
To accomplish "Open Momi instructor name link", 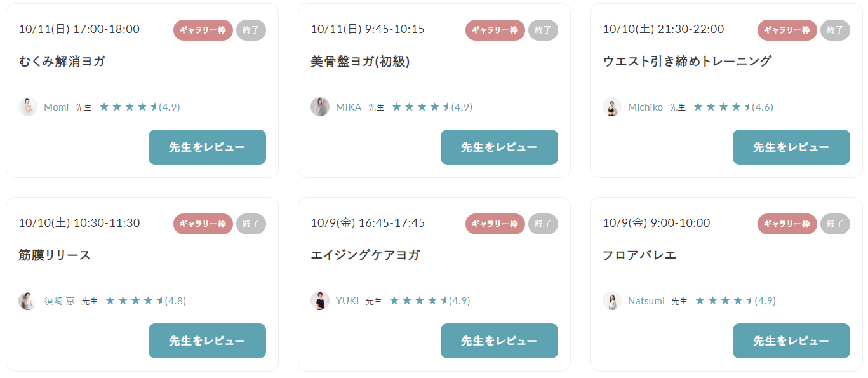I will (x=56, y=107).
